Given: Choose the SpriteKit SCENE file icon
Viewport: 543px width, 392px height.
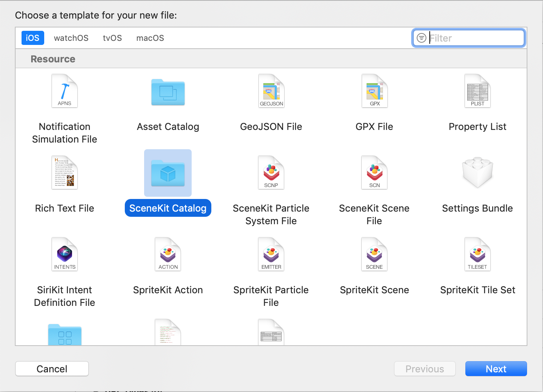Looking at the screenshot, I should pyautogui.click(x=374, y=254).
